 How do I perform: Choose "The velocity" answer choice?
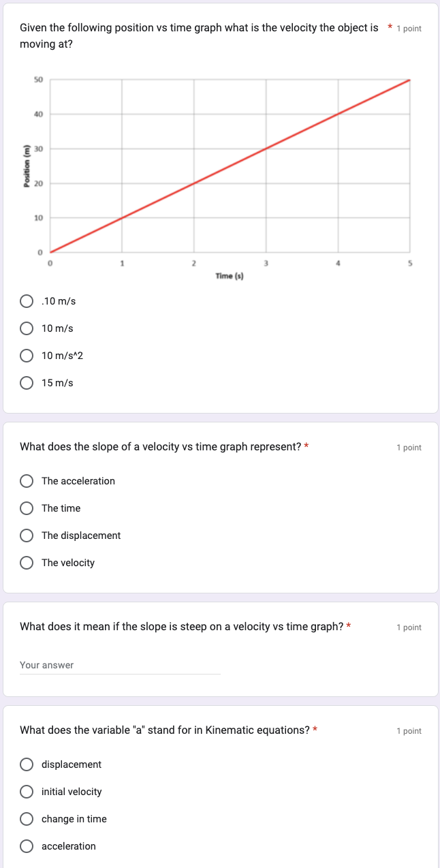[27, 562]
